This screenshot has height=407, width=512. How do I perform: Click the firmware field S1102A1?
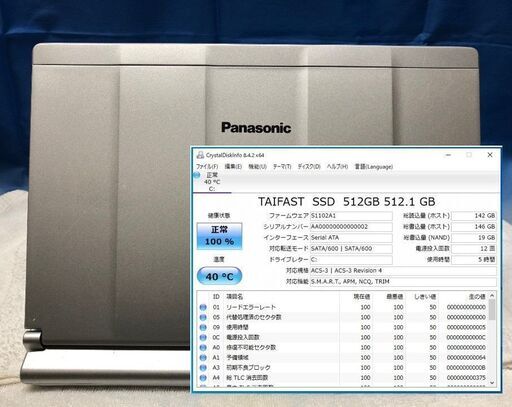point(351,216)
